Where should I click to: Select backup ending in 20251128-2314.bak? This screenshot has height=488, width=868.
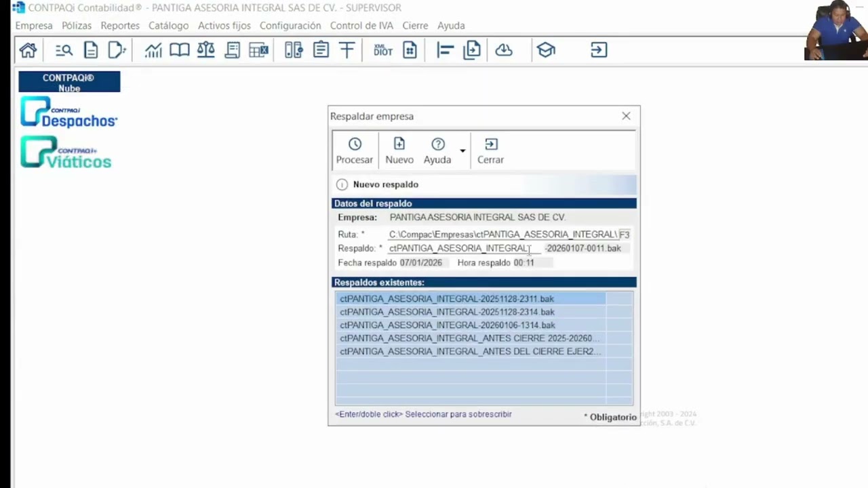point(471,312)
